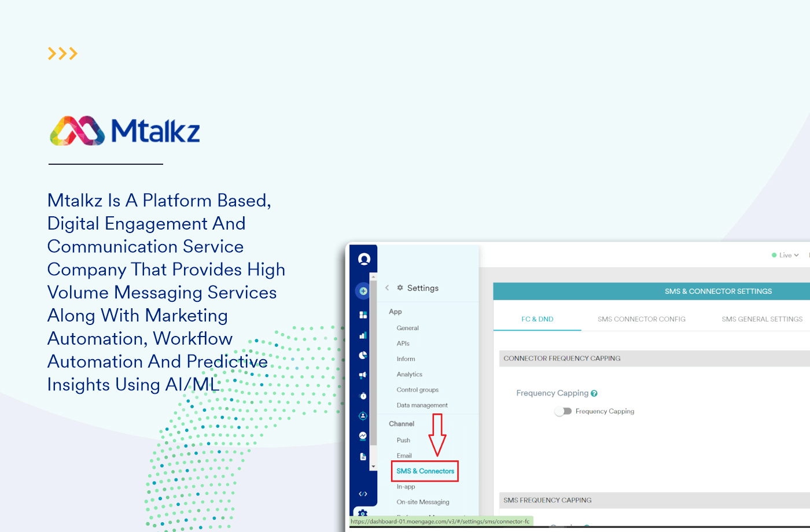
Task: Click the Mtalkz logo
Action: 125,131
